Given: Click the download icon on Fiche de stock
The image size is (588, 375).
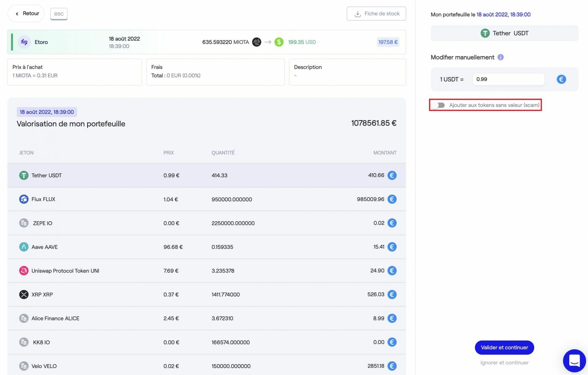Looking at the screenshot, I should (x=358, y=14).
